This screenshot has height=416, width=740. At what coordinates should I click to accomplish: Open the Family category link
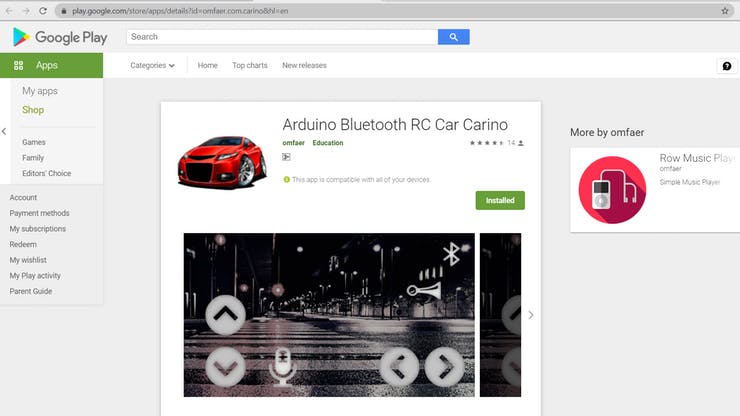pos(33,158)
